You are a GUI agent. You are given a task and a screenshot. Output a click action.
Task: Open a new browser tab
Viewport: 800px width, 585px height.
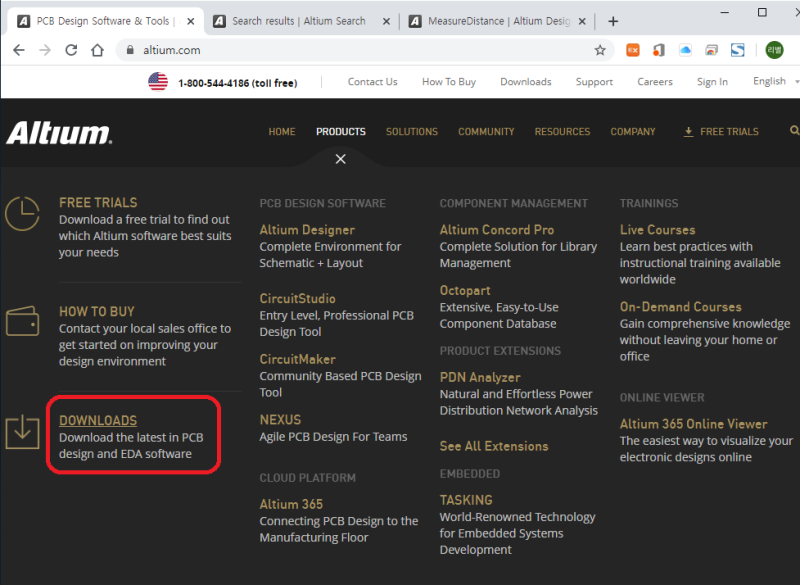[613, 21]
